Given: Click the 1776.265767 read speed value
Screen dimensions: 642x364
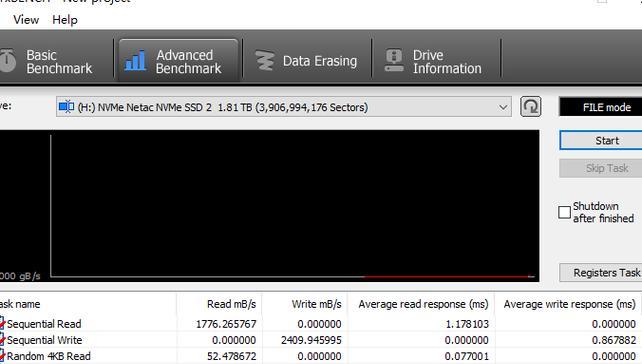Looking at the screenshot, I should click(226, 324).
